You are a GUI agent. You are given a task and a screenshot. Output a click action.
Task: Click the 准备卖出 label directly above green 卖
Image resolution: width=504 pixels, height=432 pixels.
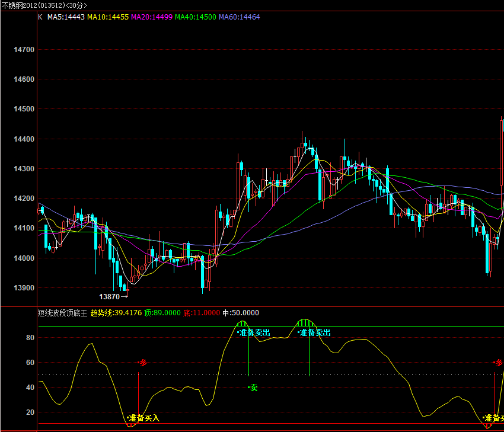pyautogui.click(x=254, y=333)
